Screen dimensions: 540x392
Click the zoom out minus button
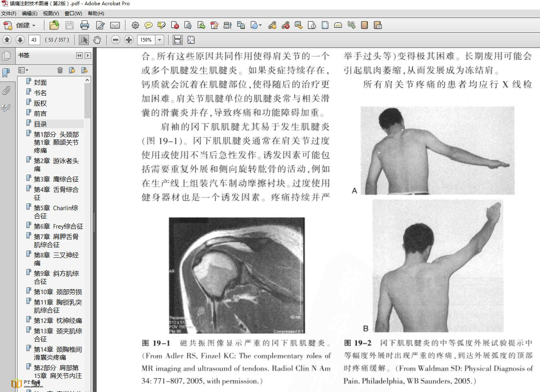coord(115,40)
